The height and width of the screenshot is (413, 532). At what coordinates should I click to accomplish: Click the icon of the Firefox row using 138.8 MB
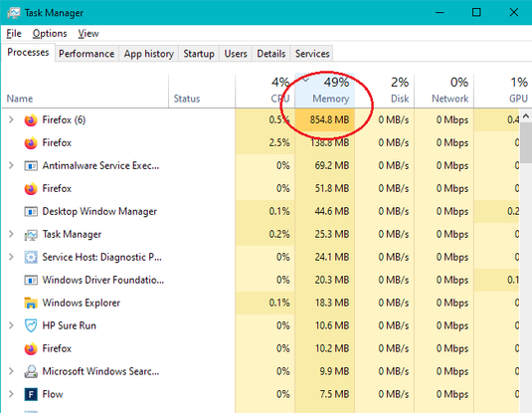(31, 143)
